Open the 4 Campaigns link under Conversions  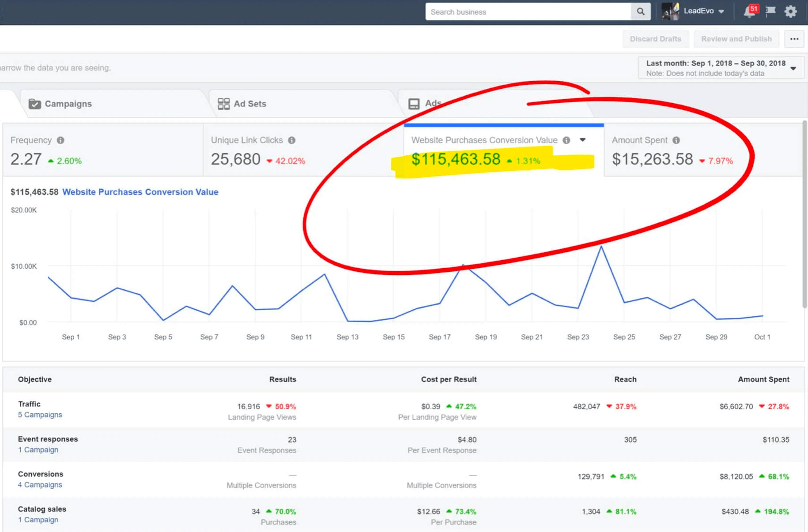coord(40,485)
